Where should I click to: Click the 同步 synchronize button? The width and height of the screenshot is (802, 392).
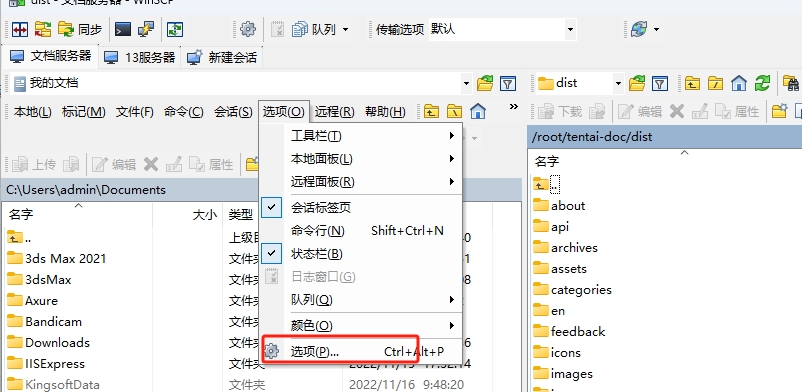click(80, 29)
